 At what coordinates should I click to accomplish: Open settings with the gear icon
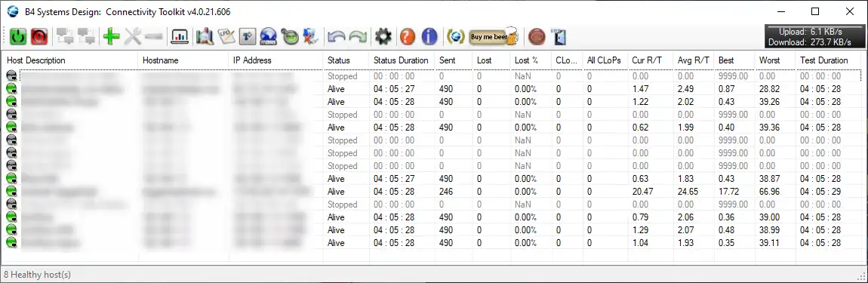pyautogui.click(x=383, y=37)
